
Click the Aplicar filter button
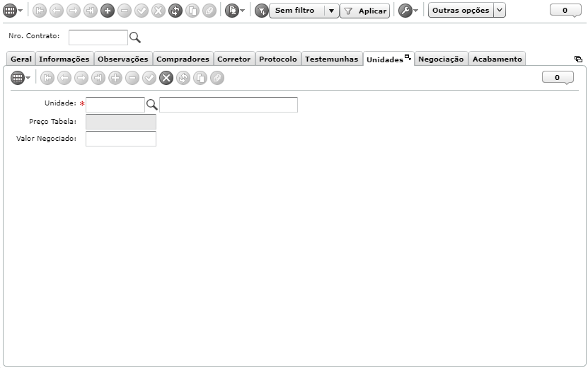coord(365,11)
